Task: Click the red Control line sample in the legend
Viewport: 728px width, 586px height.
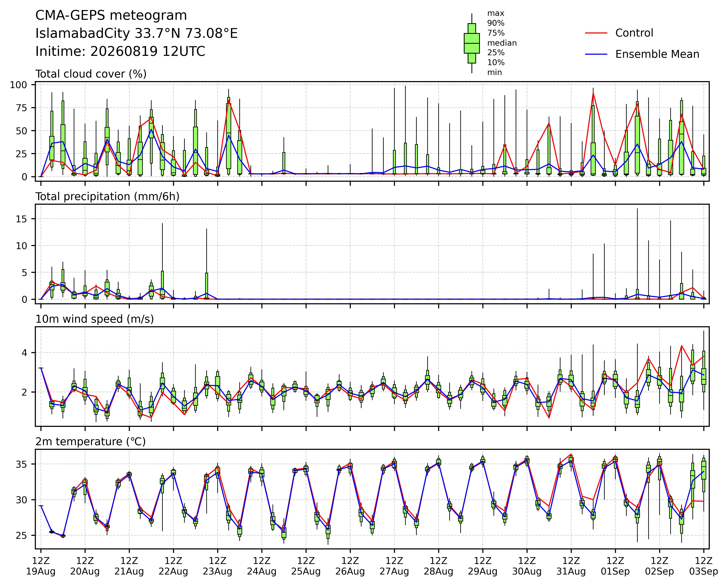Action: (x=596, y=33)
